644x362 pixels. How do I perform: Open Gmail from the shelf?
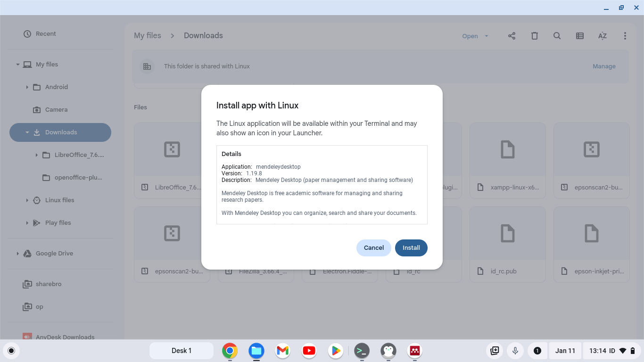[x=283, y=351]
